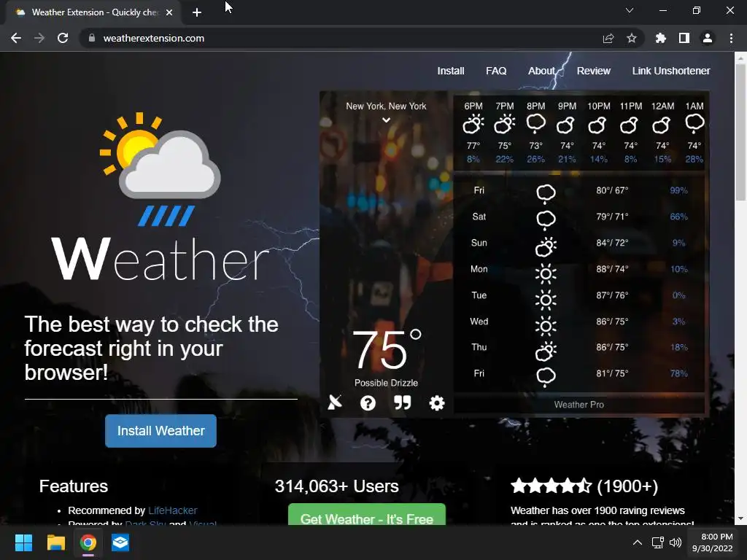Screen dimensions: 747x560
Task: Open File Explorer from the taskbar
Action: click(x=56, y=542)
